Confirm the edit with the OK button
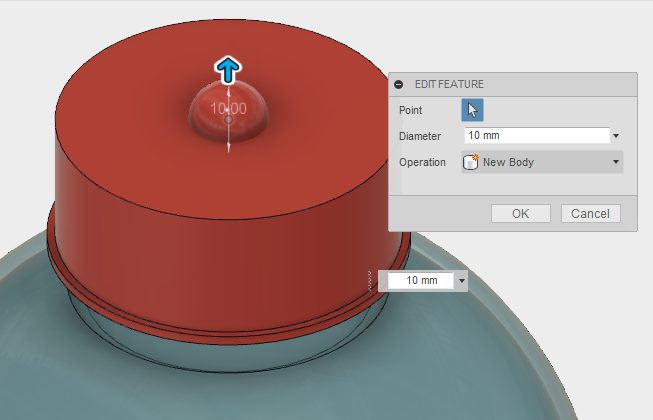This screenshot has height=420, width=653. (x=521, y=214)
